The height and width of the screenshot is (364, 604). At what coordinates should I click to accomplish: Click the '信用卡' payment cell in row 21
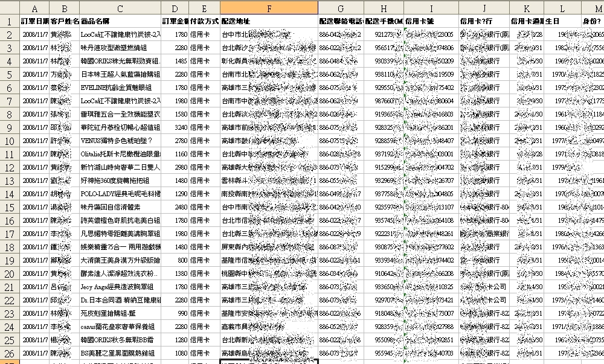[205, 287]
